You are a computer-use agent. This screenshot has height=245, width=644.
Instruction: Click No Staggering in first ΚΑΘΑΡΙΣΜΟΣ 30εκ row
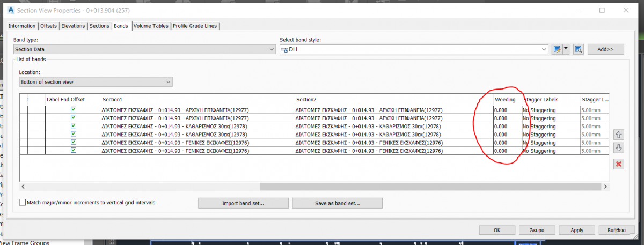pyautogui.click(x=551, y=126)
